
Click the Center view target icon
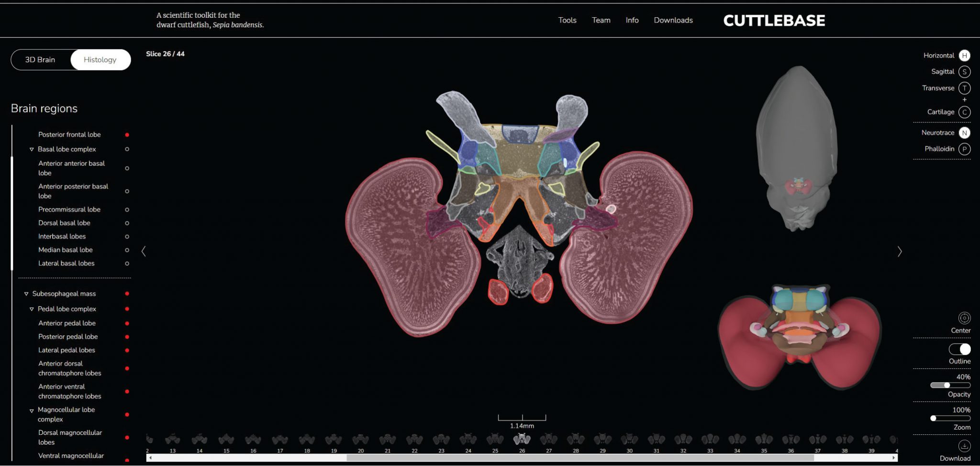coord(964,318)
